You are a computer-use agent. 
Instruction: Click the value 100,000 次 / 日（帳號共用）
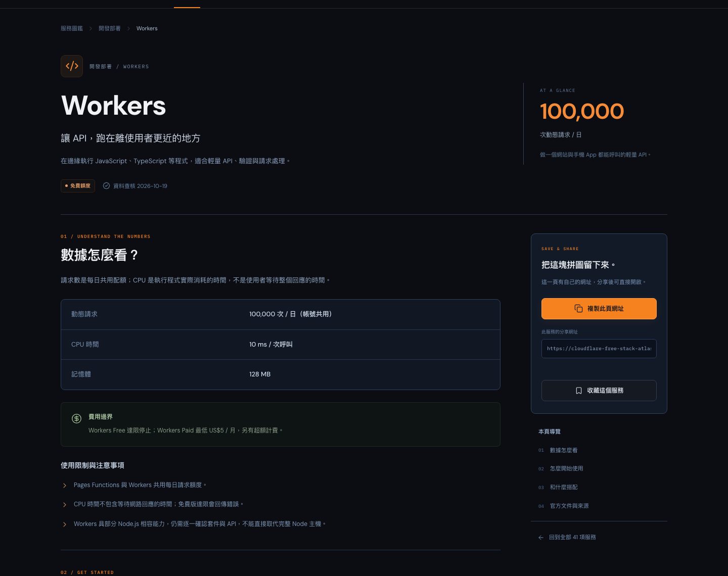point(292,314)
